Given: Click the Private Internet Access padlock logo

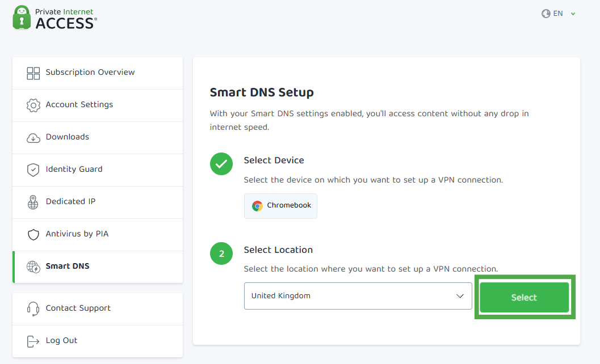Looking at the screenshot, I should click(22, 18).
